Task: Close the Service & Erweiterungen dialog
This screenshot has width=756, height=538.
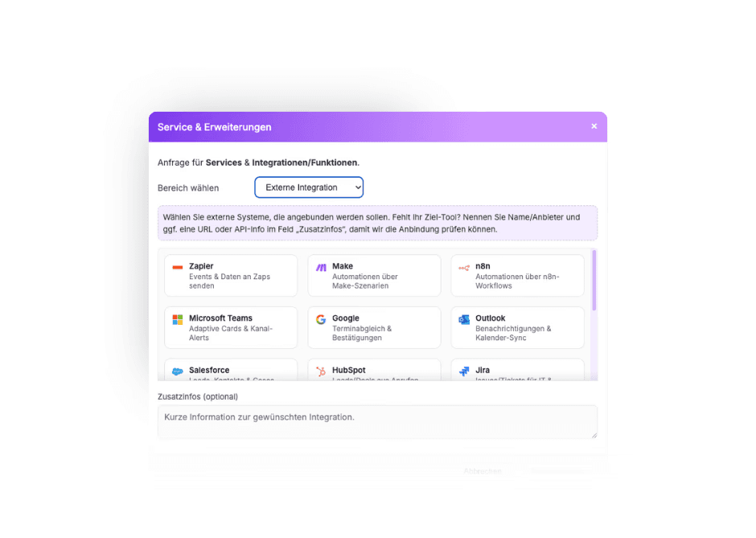Action: coord(594,126)
